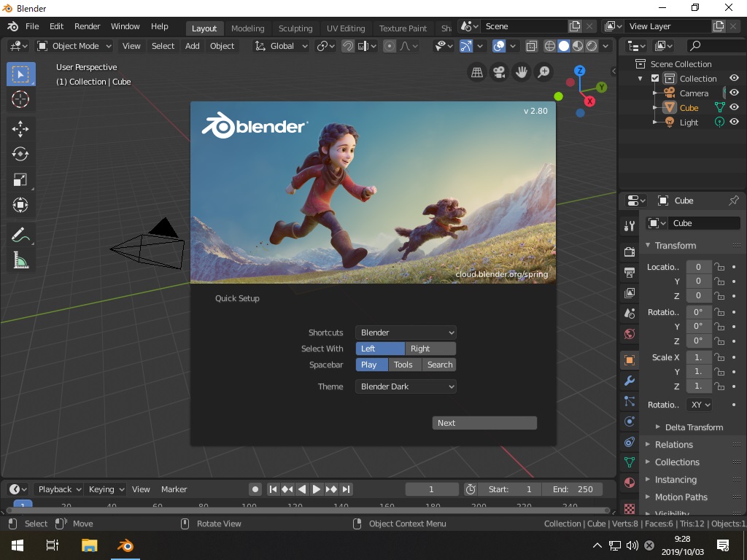This screenshot has height=560, width=747.
Task: Hide the Camera in outliner
Action: (734, 93)
